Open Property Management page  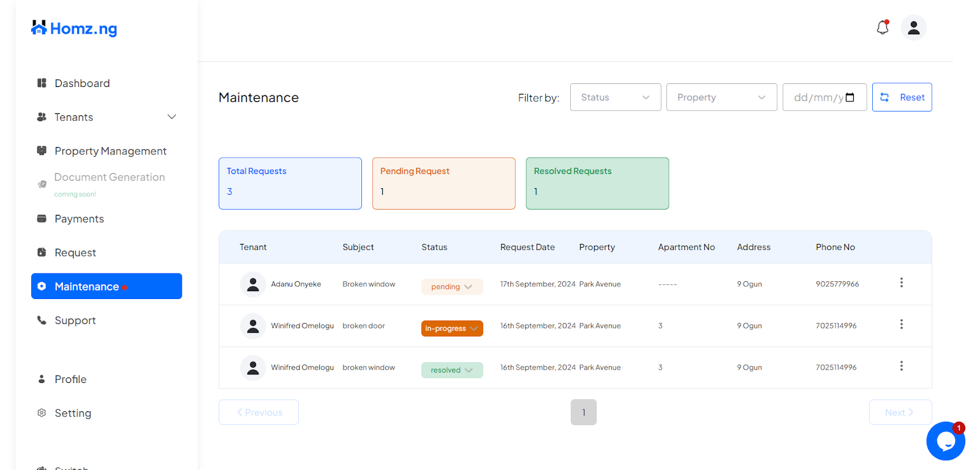tap(110, 151)
